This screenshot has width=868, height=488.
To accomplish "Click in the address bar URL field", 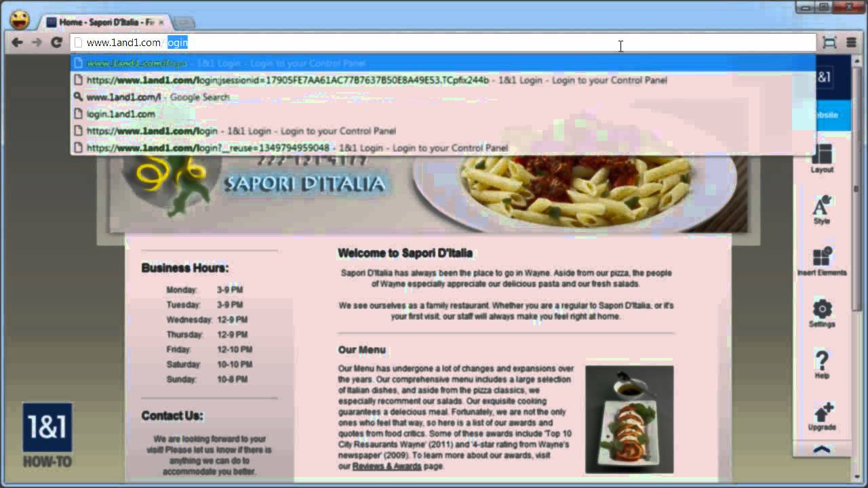I will (443, 43).
